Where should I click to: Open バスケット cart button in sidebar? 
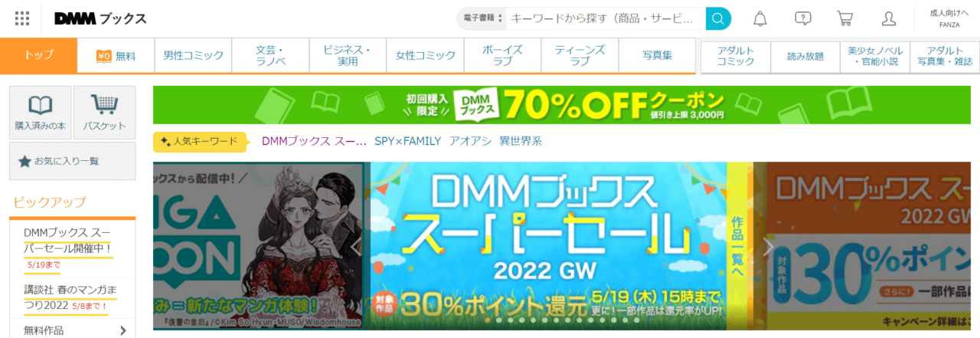click(105, 113)
